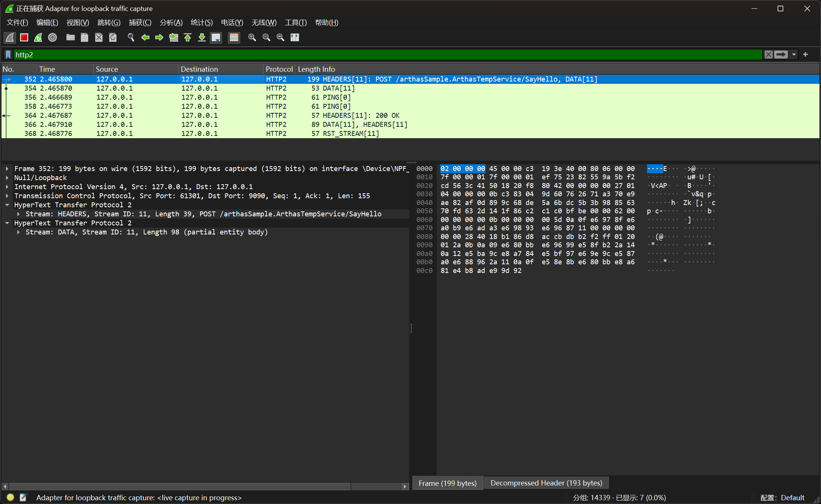Image resolution: width=821 pixels, height=504 pixels.
Task: Open display filter bookmark menu
Action: [8, 55]
